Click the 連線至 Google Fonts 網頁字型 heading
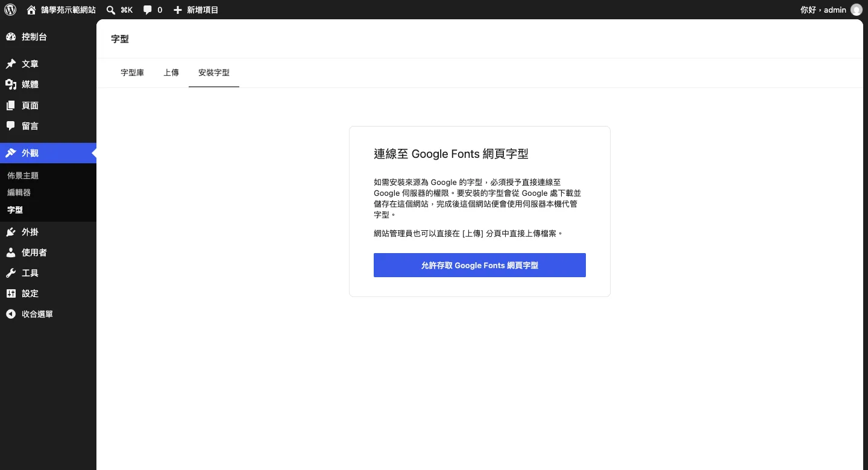This screenshot has width=868, height=470. (x=451, y=154)
